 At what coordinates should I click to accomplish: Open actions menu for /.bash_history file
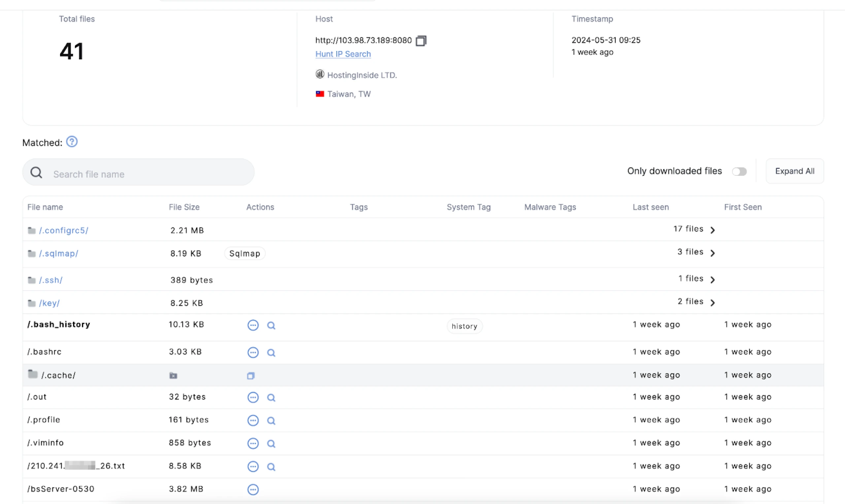click(253, 325)
